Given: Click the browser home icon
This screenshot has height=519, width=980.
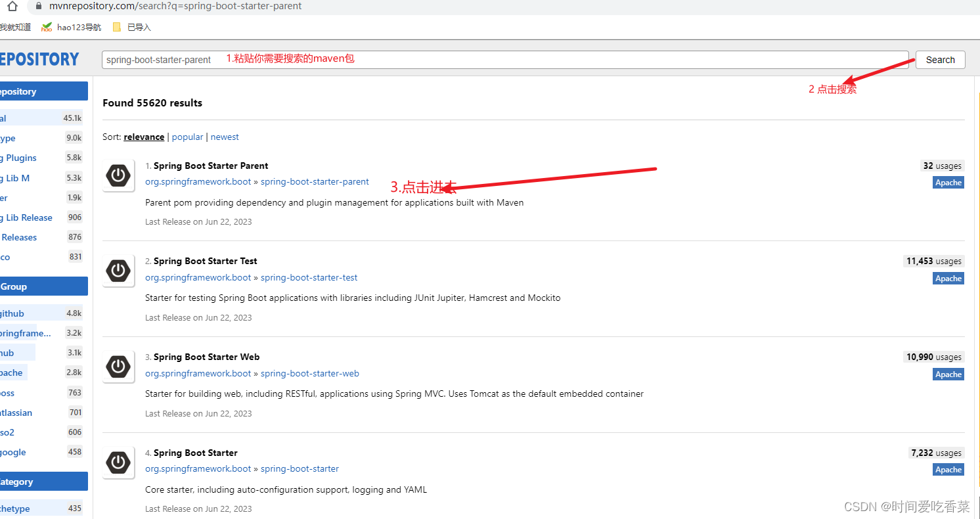Looking at the screenshot, I should pyautogui.click(x=12, y=6).
